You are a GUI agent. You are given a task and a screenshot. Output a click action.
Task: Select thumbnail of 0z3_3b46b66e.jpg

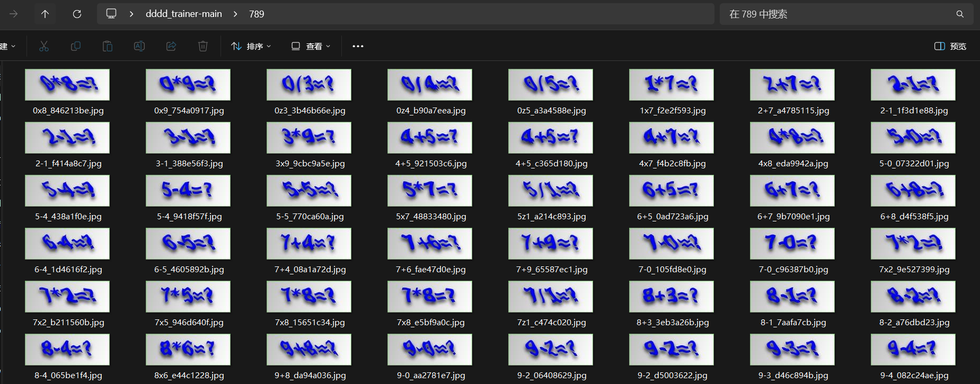(x=309, y=85)
